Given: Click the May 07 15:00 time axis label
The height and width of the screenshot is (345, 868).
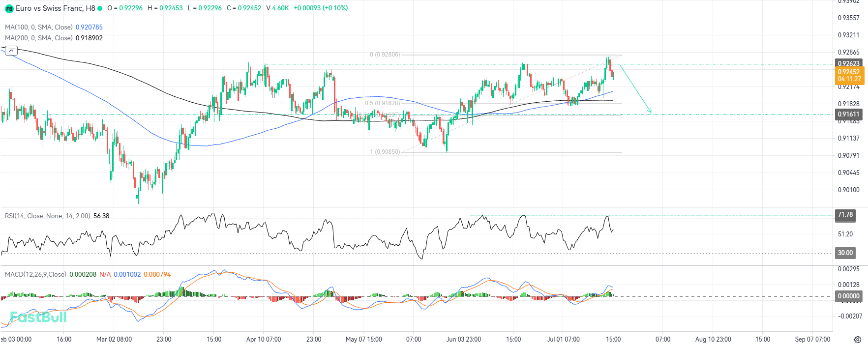Looking at the screenshot, I should tap(364, 339).
